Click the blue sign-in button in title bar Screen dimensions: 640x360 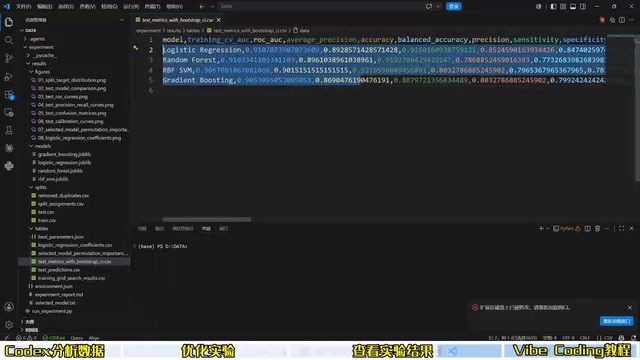(x=453, y=7)
